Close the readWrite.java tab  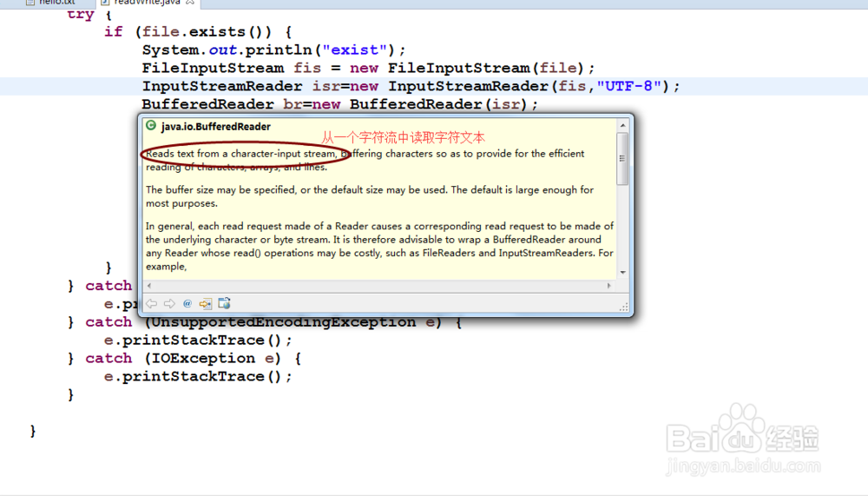coord(190,3)
